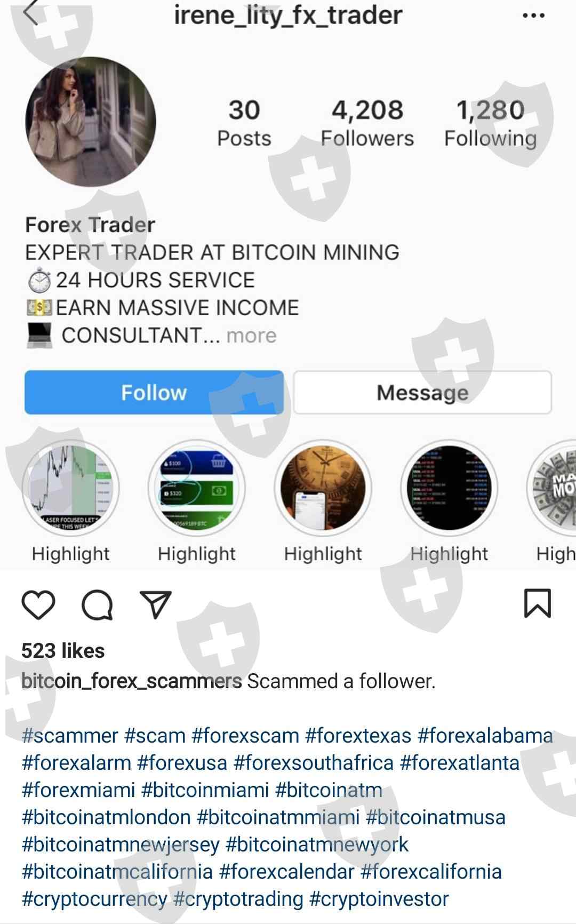This screenshot has width=576, height=924.
Task: Open the profile picture
Action: 91,122
